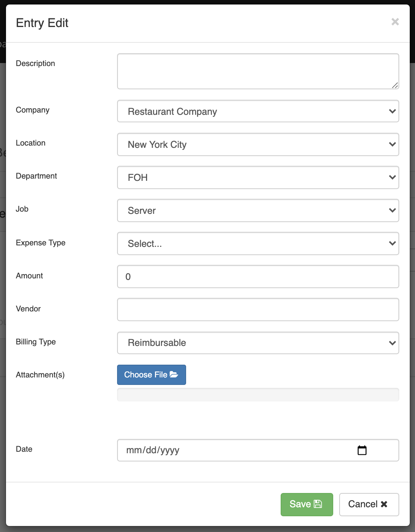Expand the Job dropdown set to Server
Screen dimensions: 415x532
(258, 210)
